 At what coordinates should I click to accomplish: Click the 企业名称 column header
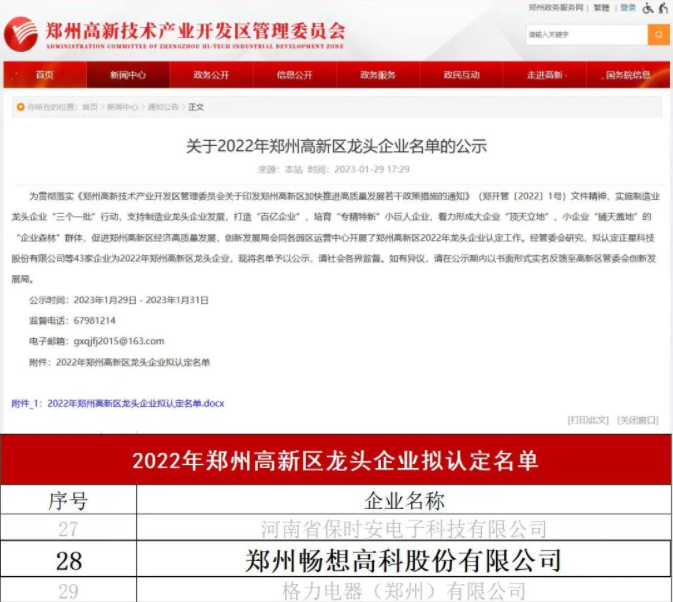(x=404, y=500)
